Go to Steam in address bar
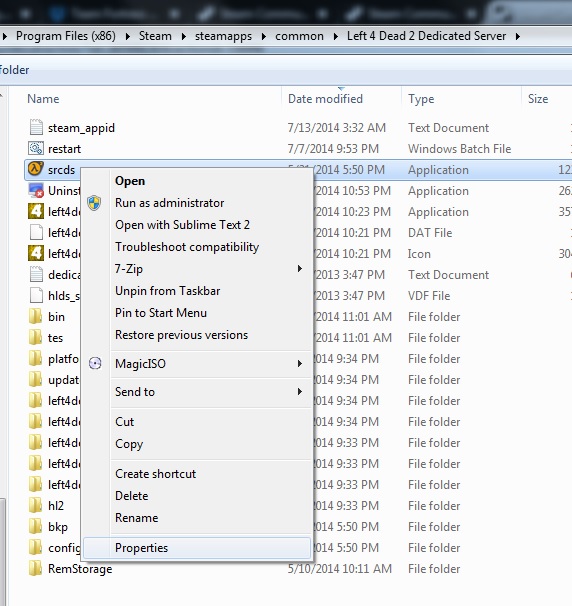Viewport: 572px width, 606px height. [x=155, y=36]
